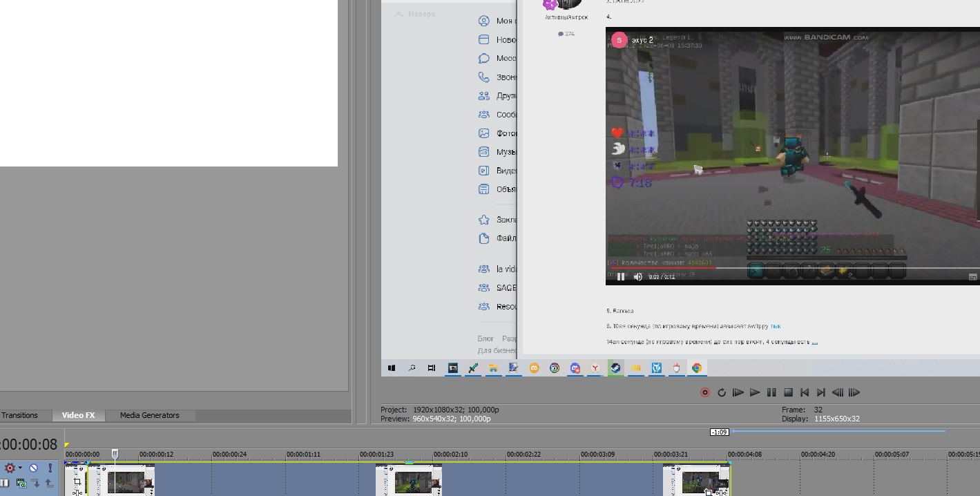The height and width of the screenshot is (496, 980).
Task: Step forward one frame
Action: (x=854, y=392)
